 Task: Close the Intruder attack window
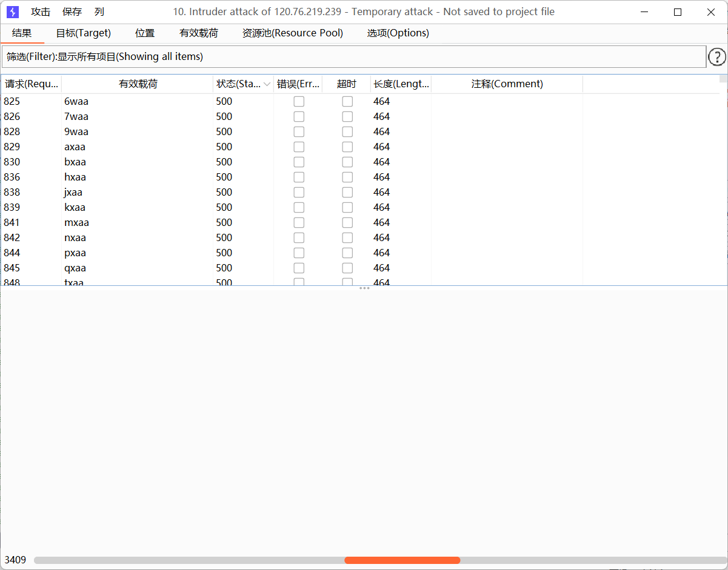(x=711, y=12)
